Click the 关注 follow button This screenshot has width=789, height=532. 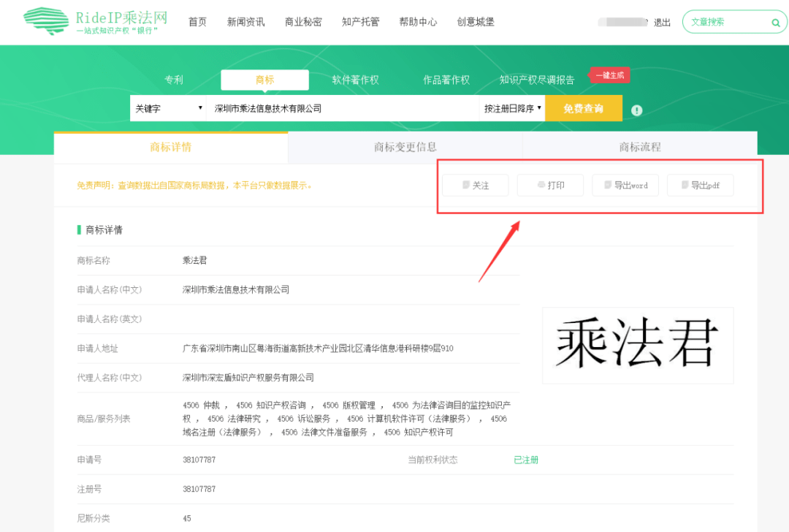[475, 185]
